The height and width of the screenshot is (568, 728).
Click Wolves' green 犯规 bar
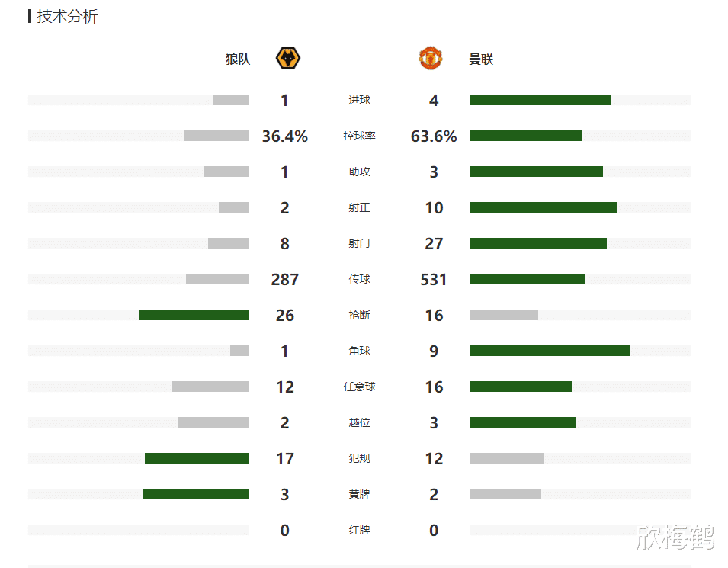(x=197, y=458)
